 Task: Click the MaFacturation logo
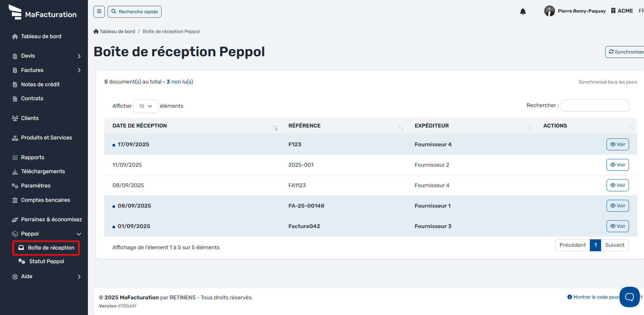43,12
